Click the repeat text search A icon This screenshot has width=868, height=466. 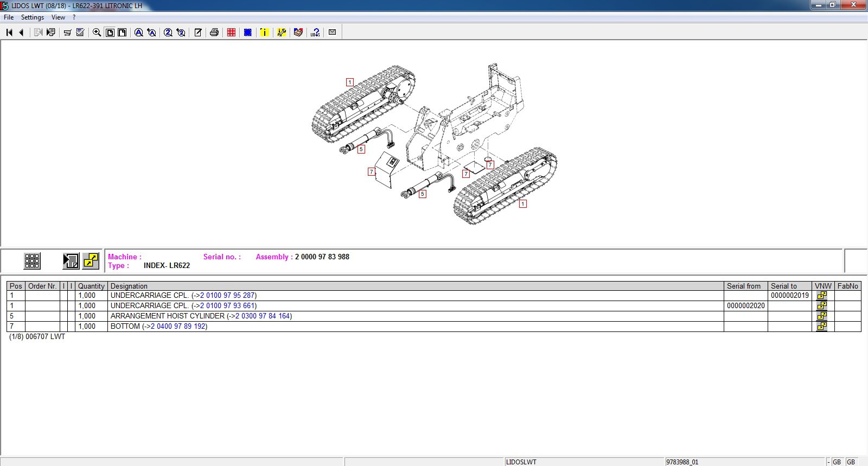(152, 33)
